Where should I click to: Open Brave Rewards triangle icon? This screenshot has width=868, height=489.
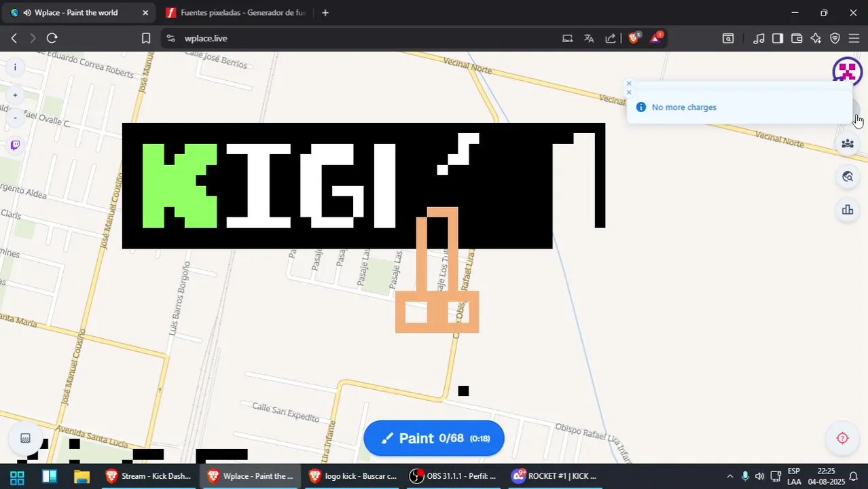[x=656, y=38]
